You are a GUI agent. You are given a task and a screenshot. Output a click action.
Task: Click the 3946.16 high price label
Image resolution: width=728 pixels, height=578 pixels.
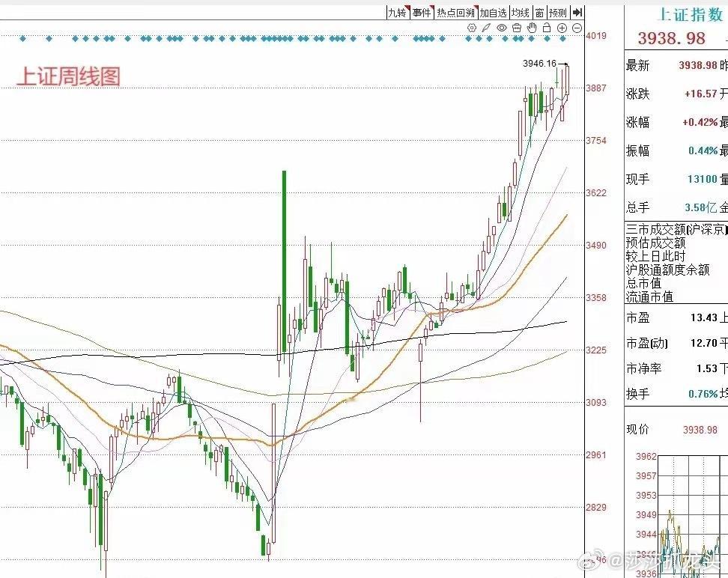(539, 63)
